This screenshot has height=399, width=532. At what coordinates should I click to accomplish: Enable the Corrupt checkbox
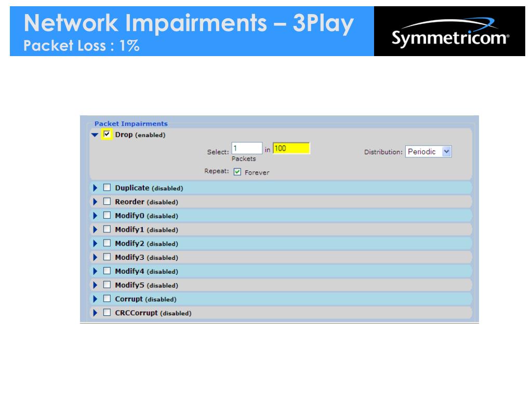[x=107, y=299]
